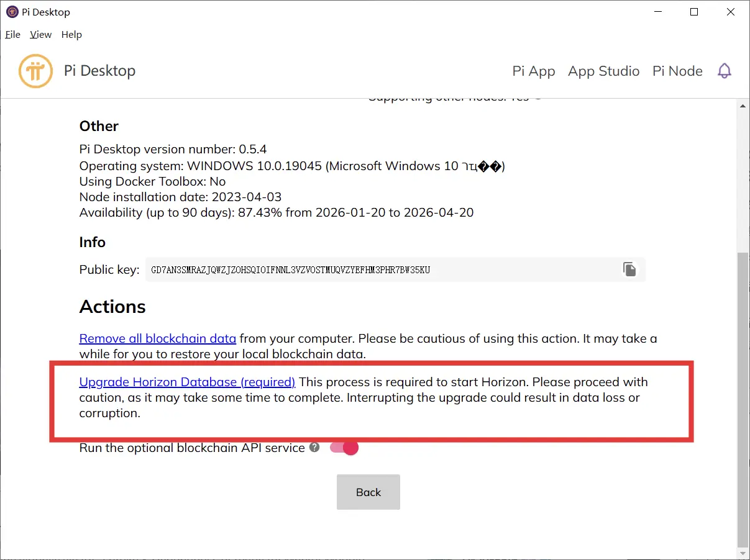Copy the public key with copy icon

click(629, 269)
